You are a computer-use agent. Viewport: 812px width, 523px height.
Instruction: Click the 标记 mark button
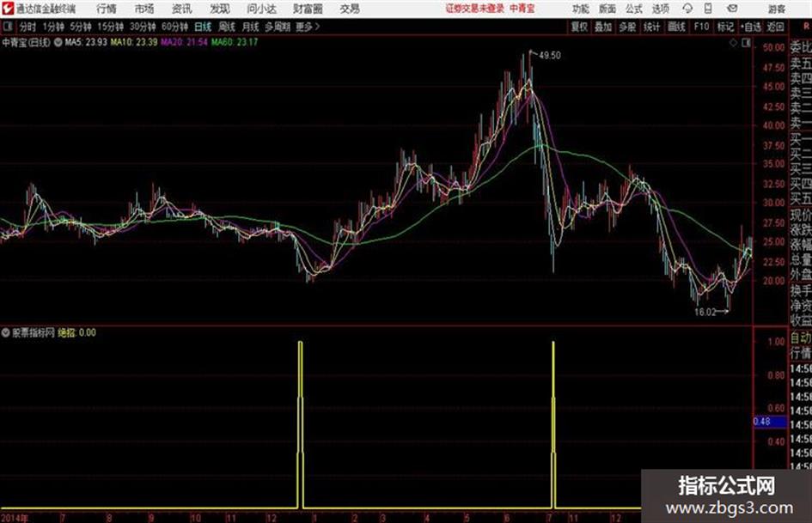pos(725,27)
